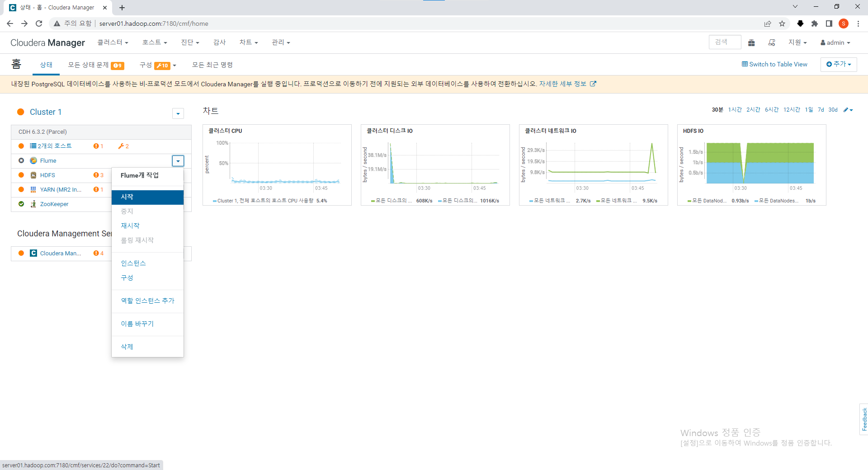868x470 pixels.
Task: Click Cluster 1 orange status indicator
Action: (x=20, y=112)
